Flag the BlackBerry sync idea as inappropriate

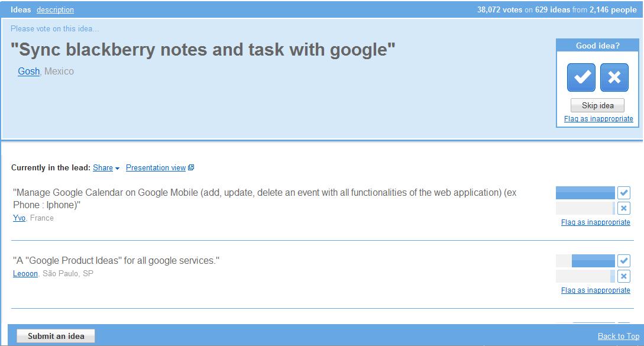tap(597, 118)
